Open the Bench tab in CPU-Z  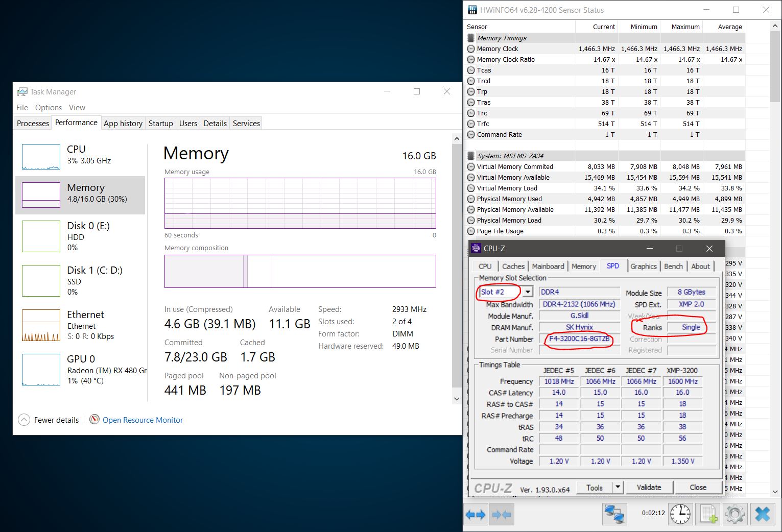tap(673, 267)
